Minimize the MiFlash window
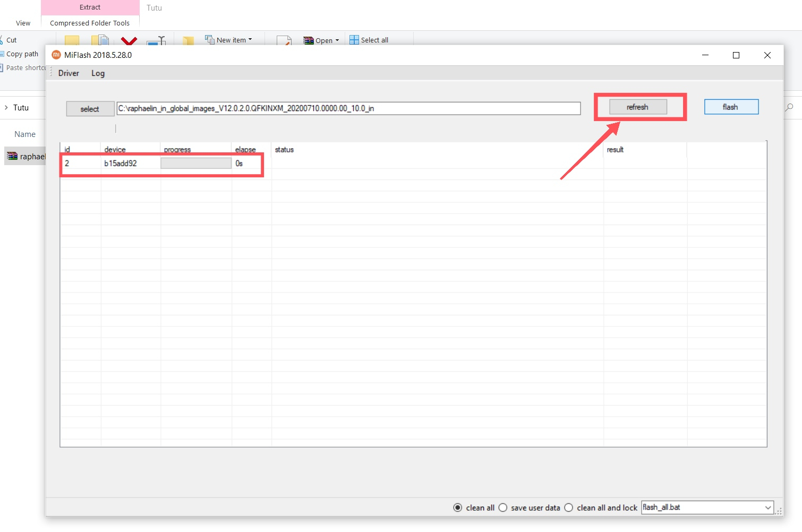Viewport: 802px width, 532px height. (705, 55)
